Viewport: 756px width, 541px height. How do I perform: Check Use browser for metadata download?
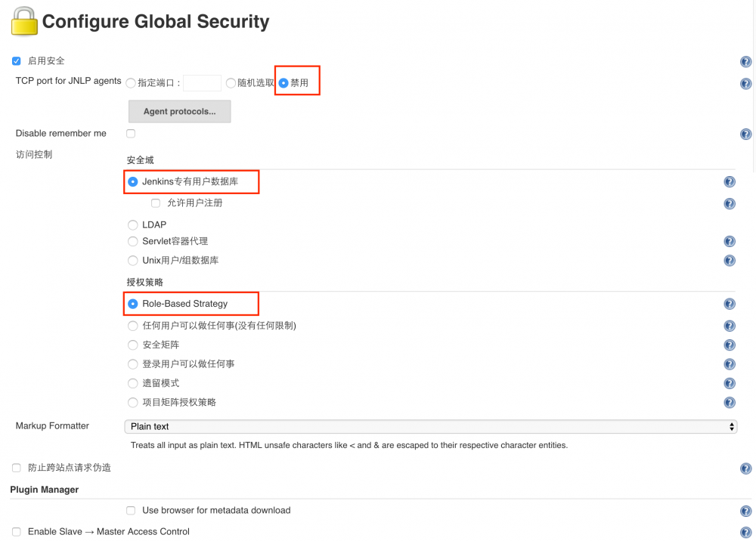tap(131, 510)
